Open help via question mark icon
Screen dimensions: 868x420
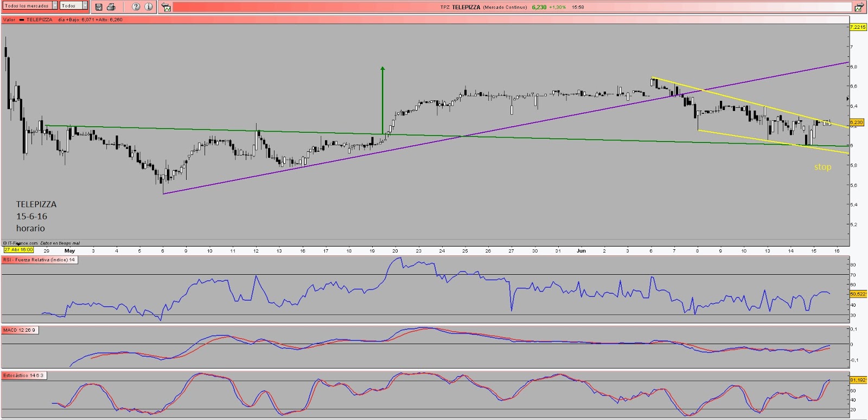coord(136,7)
